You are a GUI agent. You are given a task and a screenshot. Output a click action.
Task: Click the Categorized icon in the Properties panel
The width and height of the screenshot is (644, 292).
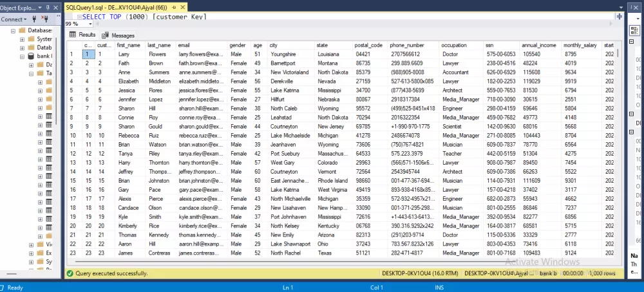pos(634,30)
